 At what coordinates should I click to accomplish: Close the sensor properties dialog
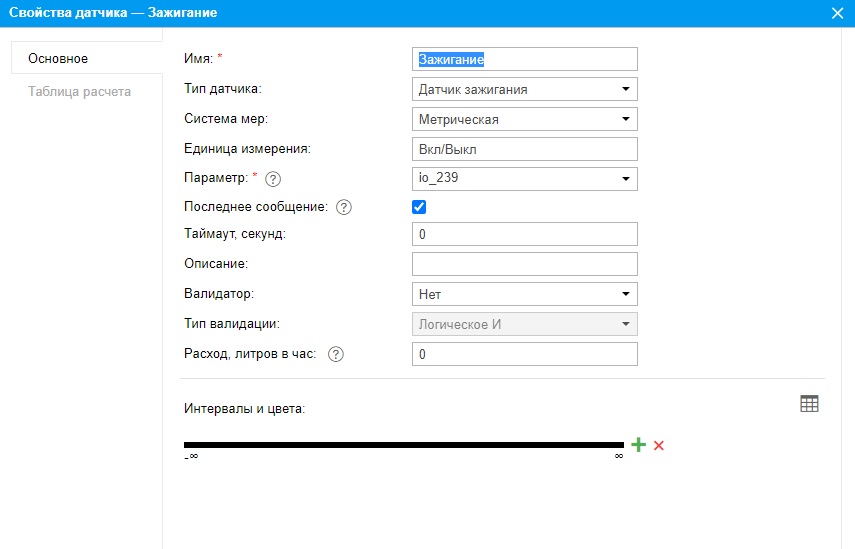(x=838, y=13)
